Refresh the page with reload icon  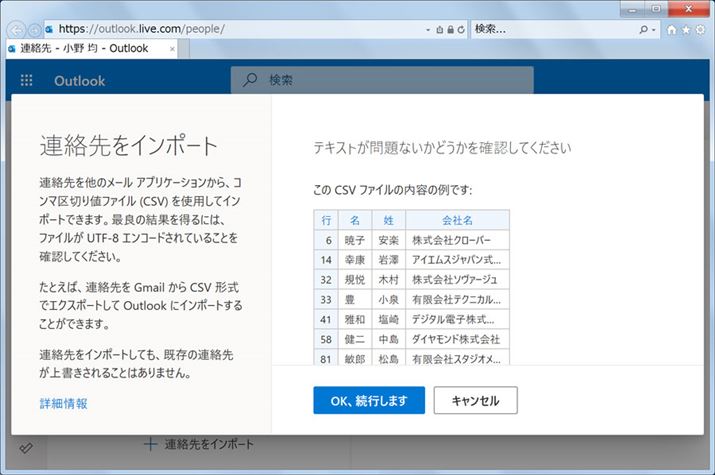[x=459, y=30]
